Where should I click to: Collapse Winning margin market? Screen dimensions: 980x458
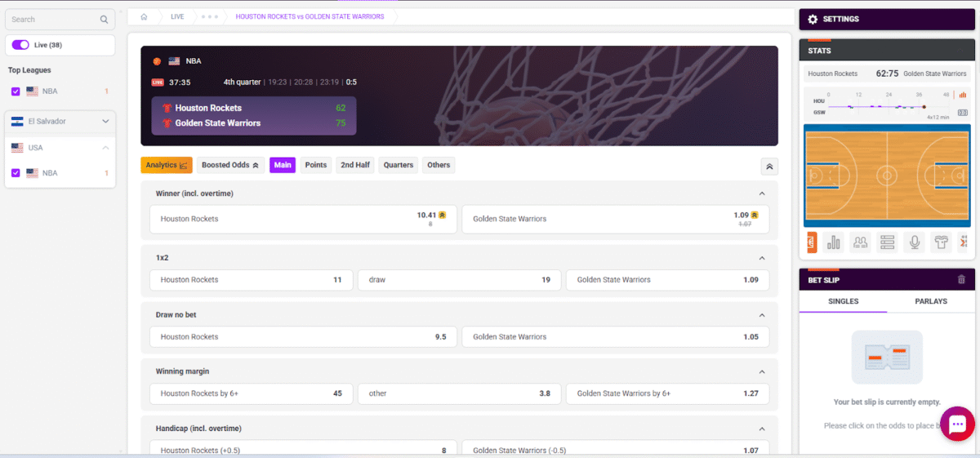[x=762, y=371]
